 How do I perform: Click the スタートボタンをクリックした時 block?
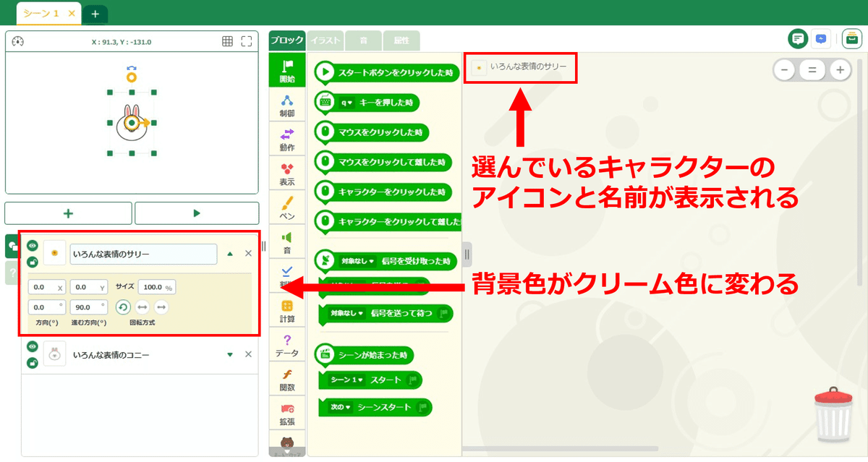point(387,72)
